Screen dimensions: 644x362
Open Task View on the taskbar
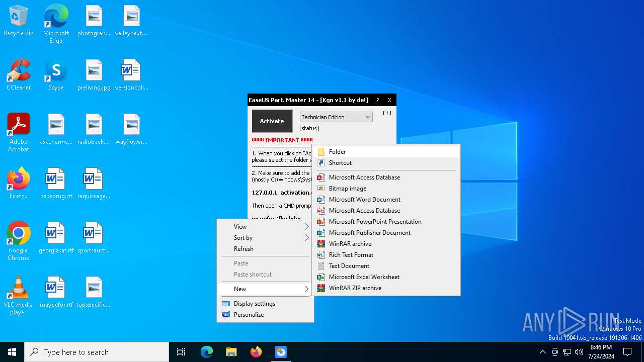pyautogui.click(x=181, y=352)
